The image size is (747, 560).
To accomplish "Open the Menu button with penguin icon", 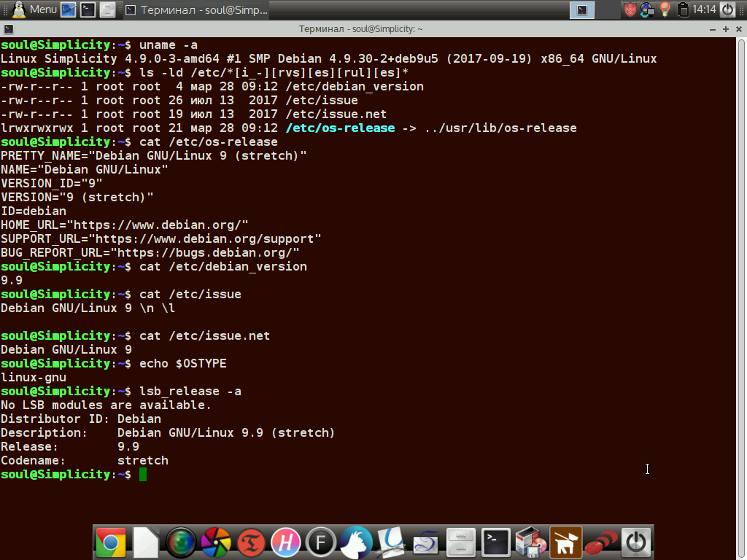I will click(x=34, y=9).
